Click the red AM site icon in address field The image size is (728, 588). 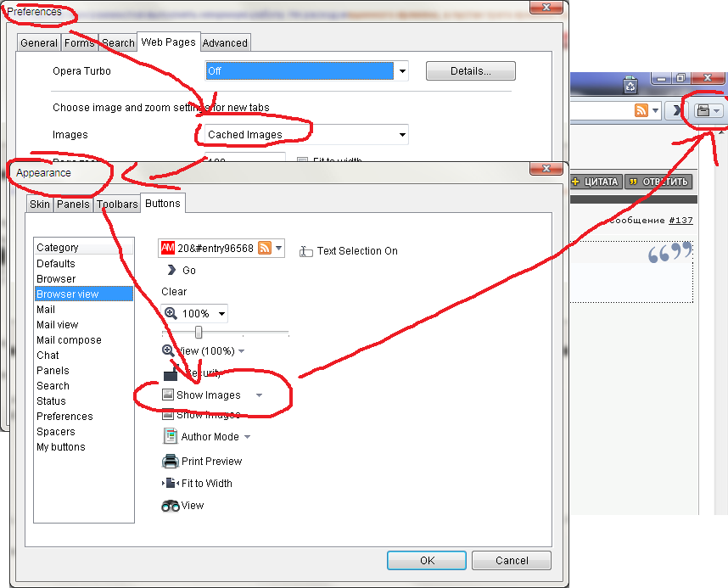(x=168, y=248)
